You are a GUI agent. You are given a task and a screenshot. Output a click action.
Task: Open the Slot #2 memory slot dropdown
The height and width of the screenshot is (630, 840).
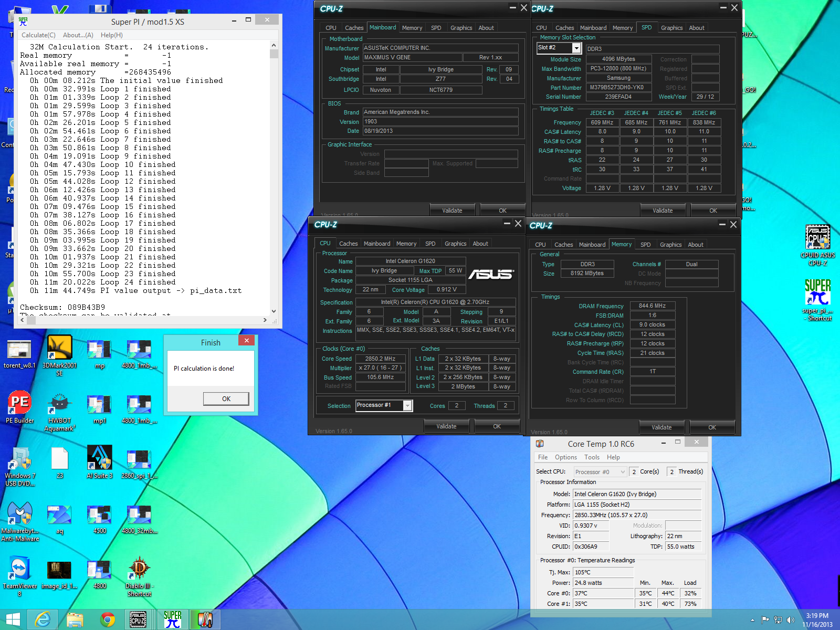click(x=576, y=48)
